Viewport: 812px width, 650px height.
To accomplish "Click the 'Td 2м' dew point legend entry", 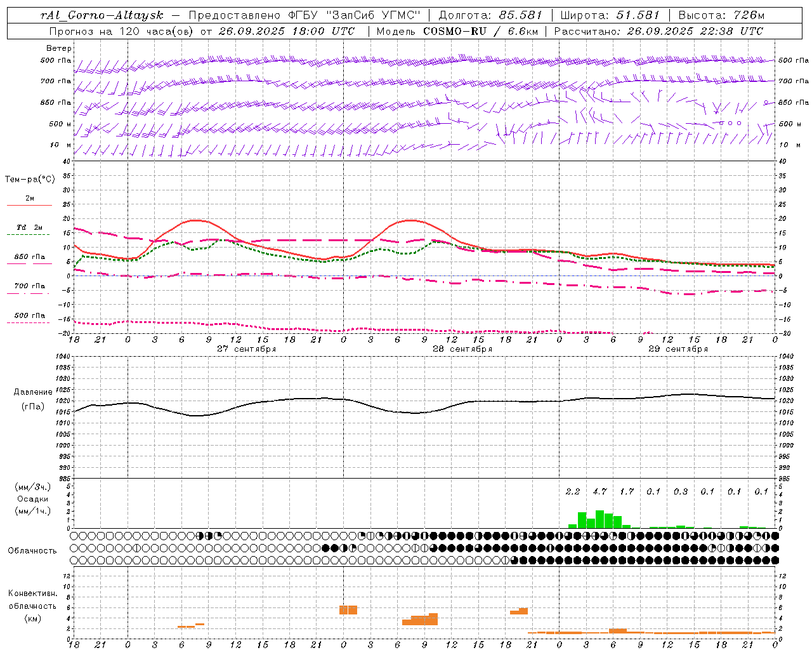I will point(29,227).
